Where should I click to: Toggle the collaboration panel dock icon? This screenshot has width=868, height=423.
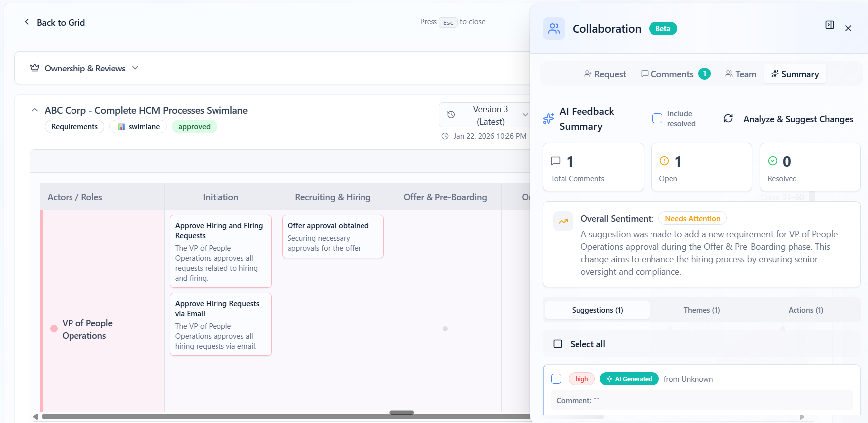(829, 25)
